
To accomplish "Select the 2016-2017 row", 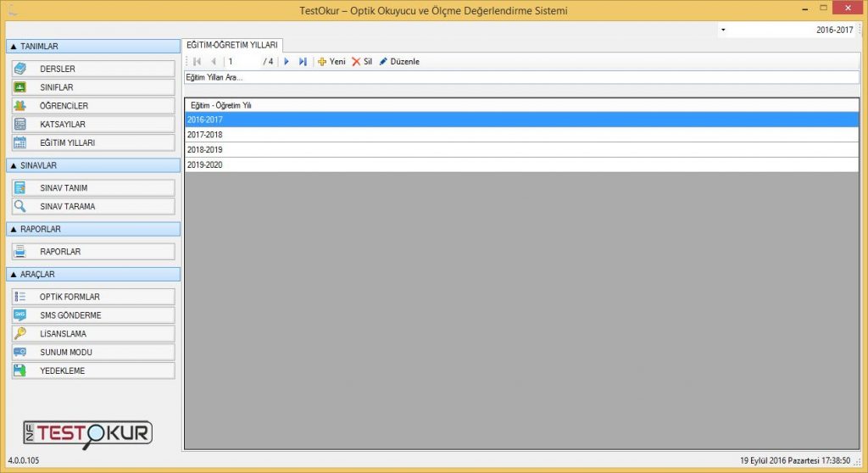I will [x=521, y=120].
